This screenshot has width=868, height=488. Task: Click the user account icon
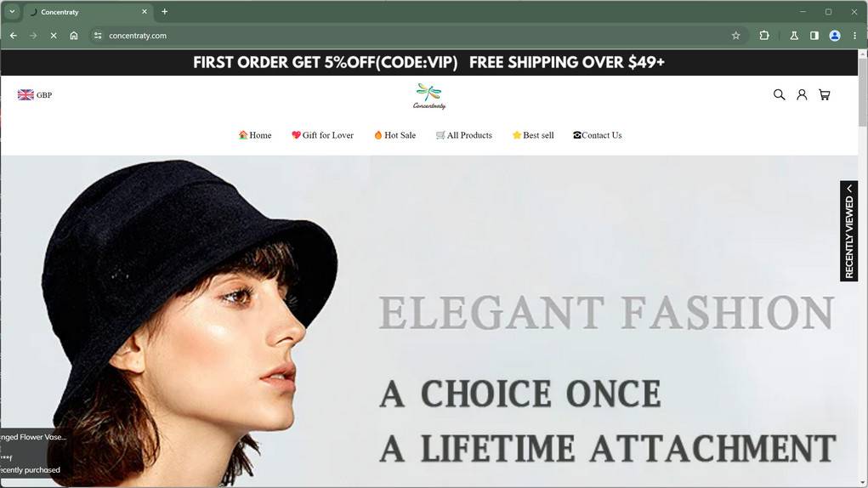[802, 94]
